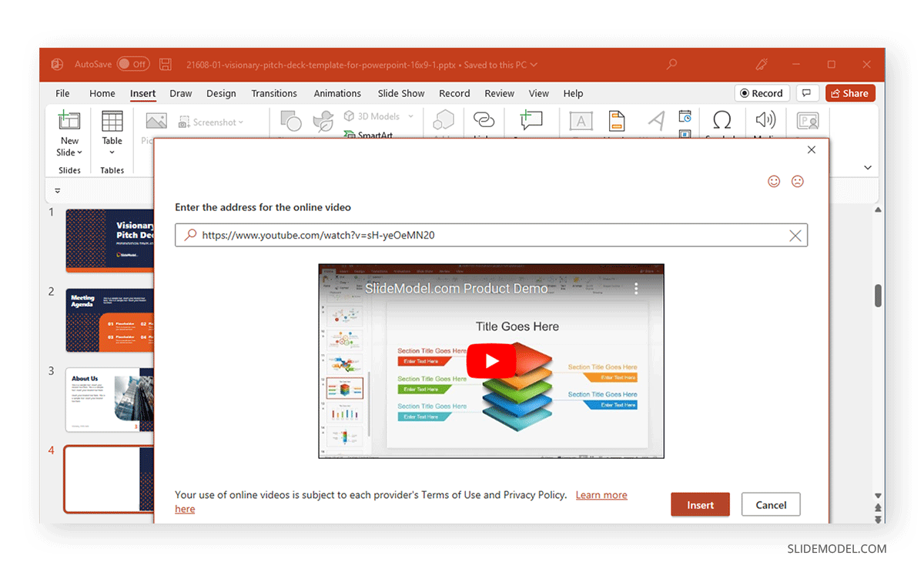Click the search magnifier in title bar
This screenshot has width=924, height=572.
[671, 65]
